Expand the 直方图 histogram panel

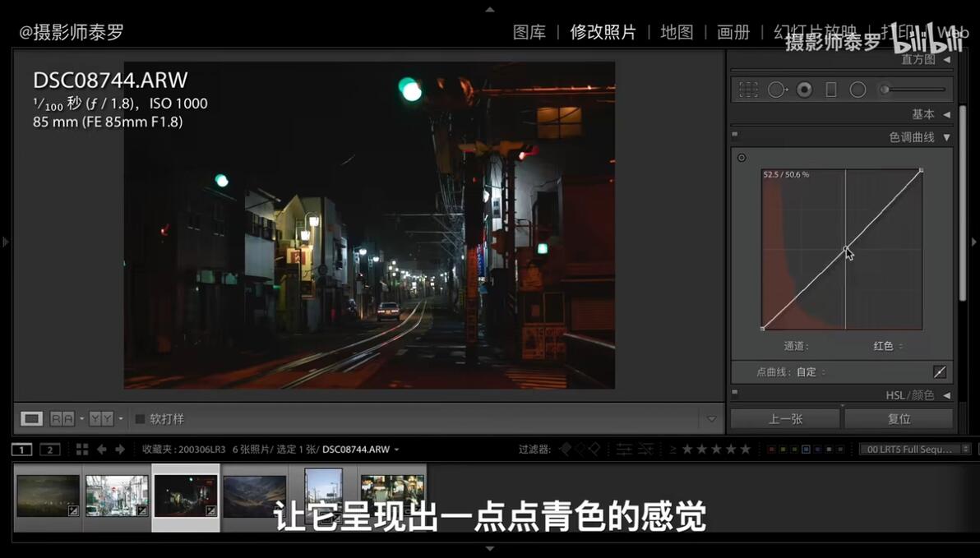(947, 59)
